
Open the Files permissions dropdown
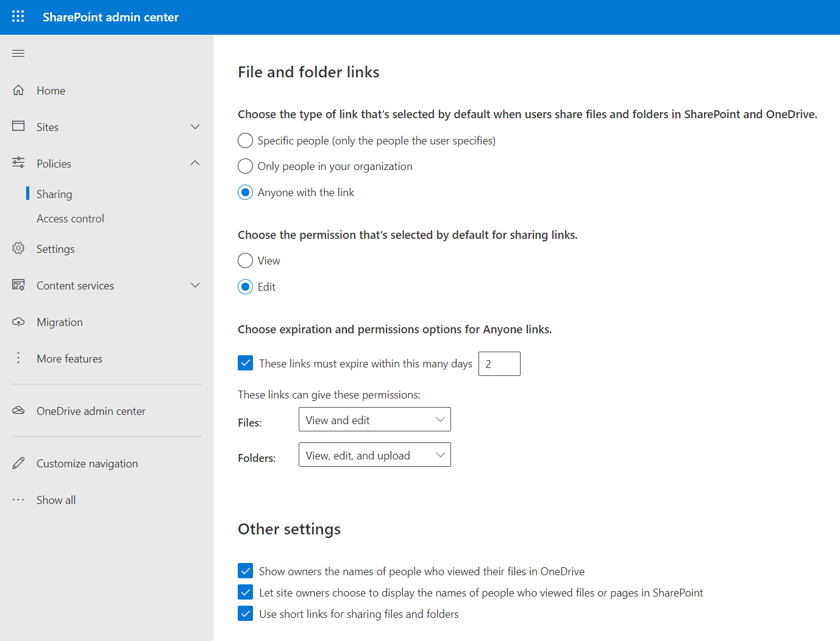(x=375, y=419)
